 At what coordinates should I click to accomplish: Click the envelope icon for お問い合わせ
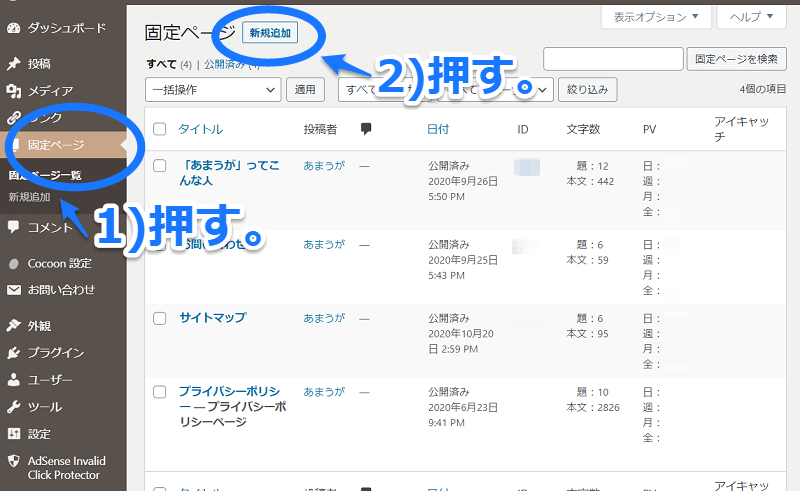[13, 290]
